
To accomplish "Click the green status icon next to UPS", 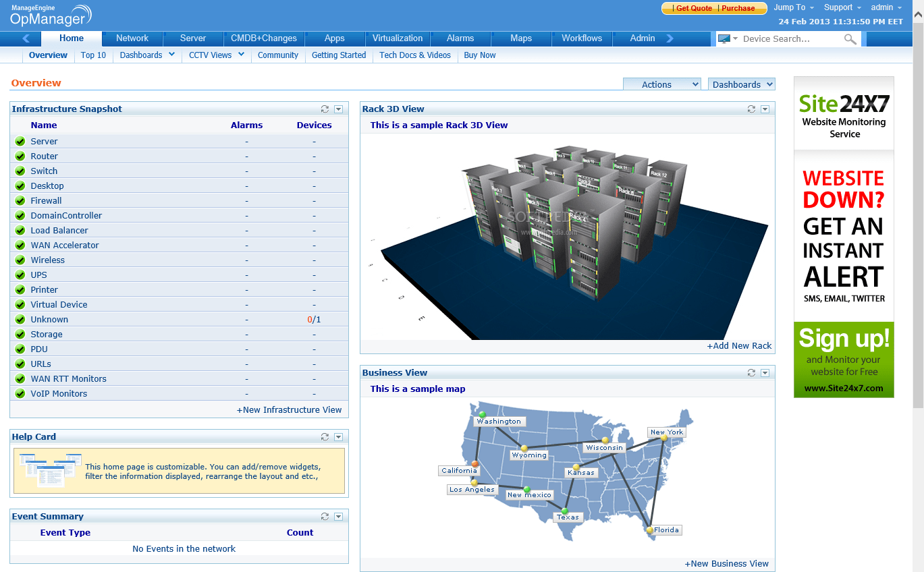I will point(20,275).
